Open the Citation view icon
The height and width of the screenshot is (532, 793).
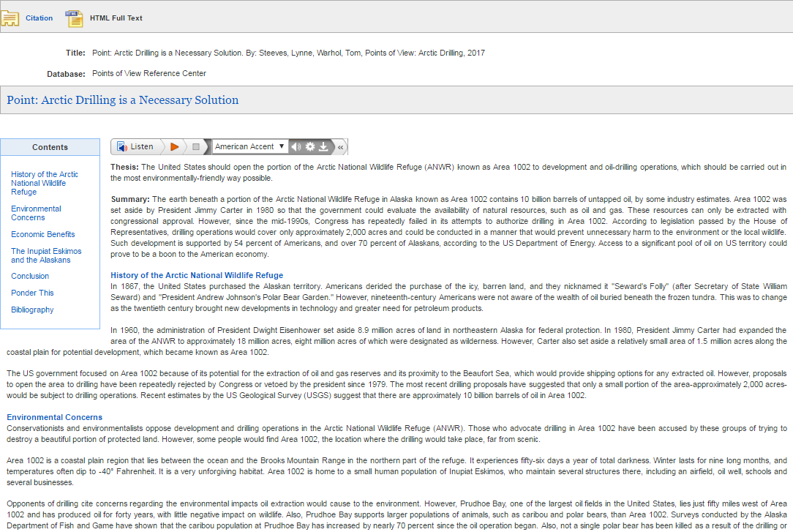pyautogui.click(x=10, y=18)
